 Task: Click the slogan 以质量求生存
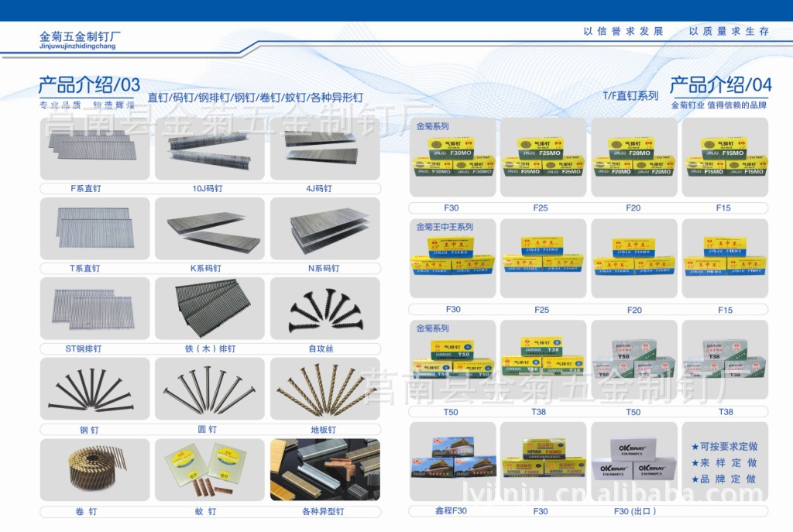pyautogui.click(x=729, y=31)
